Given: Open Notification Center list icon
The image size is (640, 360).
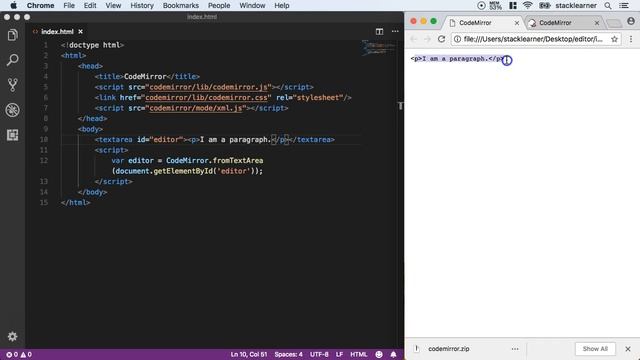Looking at the screenshot, I should [624, 6].
